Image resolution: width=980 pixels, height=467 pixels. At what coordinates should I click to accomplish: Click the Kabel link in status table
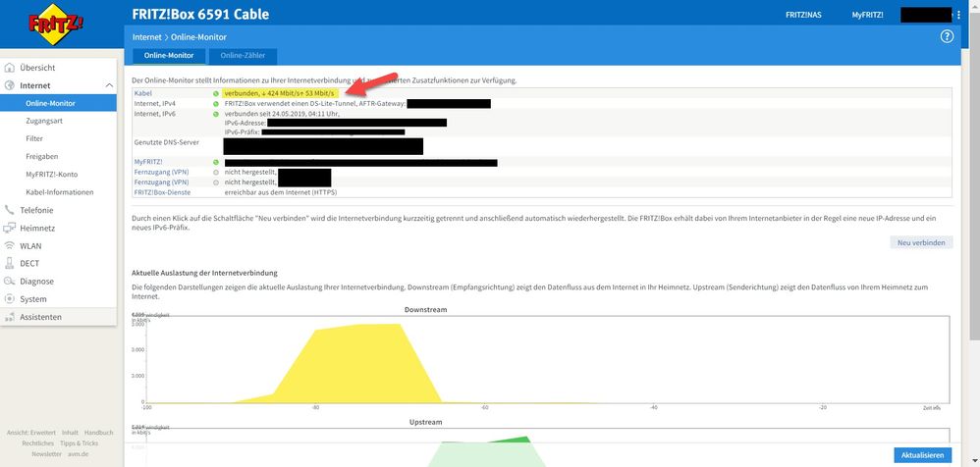point(143,93)
